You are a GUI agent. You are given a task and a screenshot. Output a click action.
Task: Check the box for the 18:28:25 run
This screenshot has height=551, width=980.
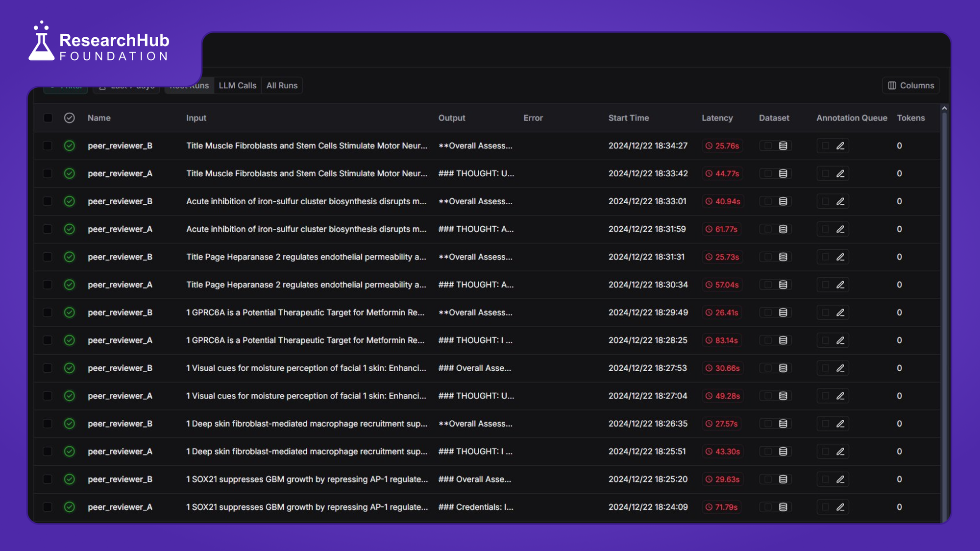[48, 340]
